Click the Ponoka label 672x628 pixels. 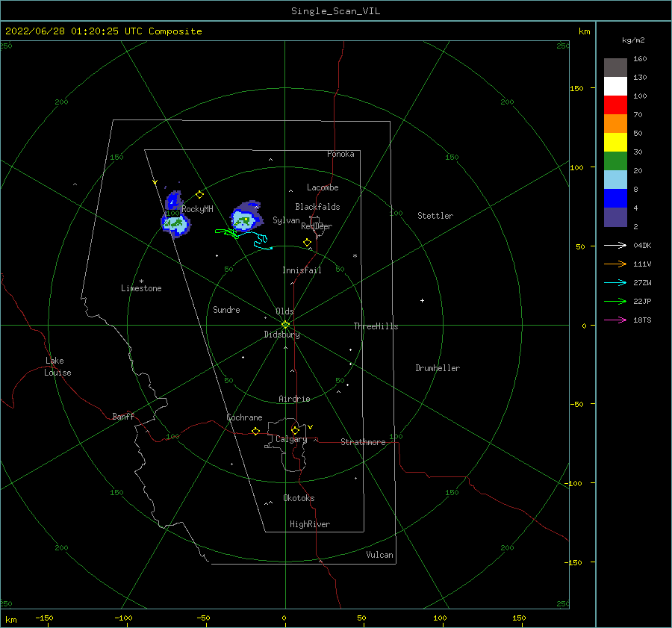340,154
